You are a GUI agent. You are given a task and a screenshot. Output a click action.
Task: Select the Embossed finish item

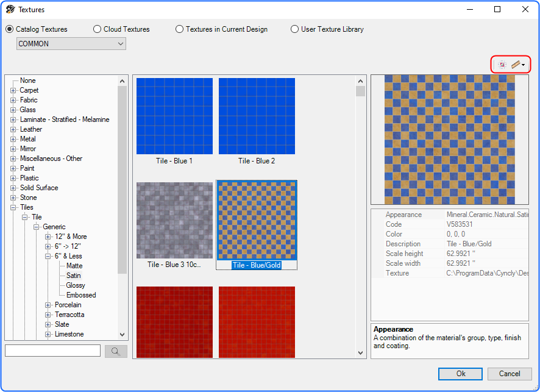(81, 295)
